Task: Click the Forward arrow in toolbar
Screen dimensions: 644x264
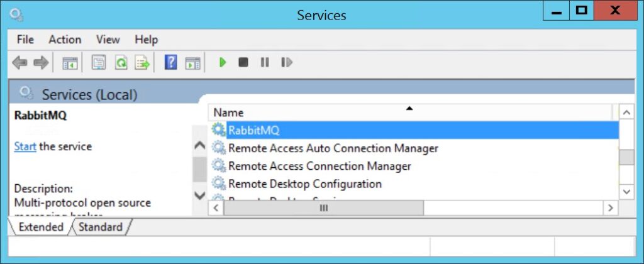Action: point(41,63)
